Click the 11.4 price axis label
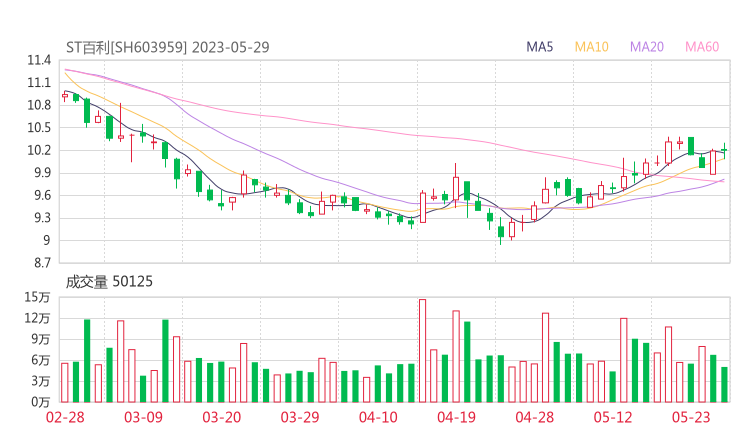 tap(39, 60)
